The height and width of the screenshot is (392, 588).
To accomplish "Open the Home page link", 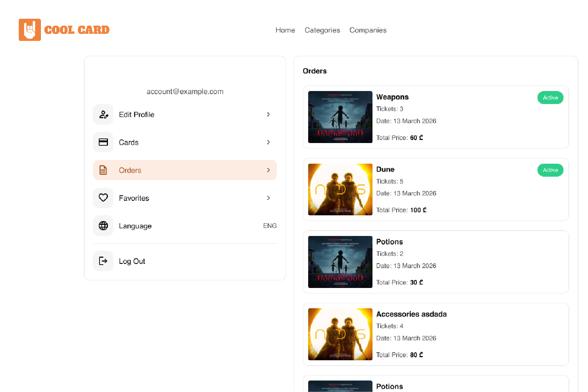I will [285, 30].
